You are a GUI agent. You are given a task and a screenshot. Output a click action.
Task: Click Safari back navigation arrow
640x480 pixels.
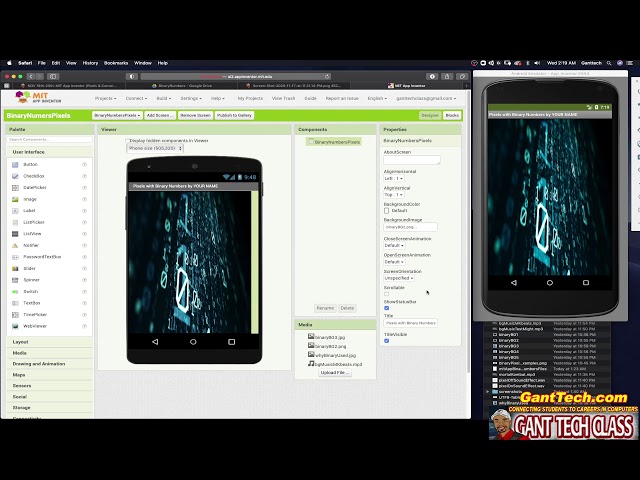[31, 76]
